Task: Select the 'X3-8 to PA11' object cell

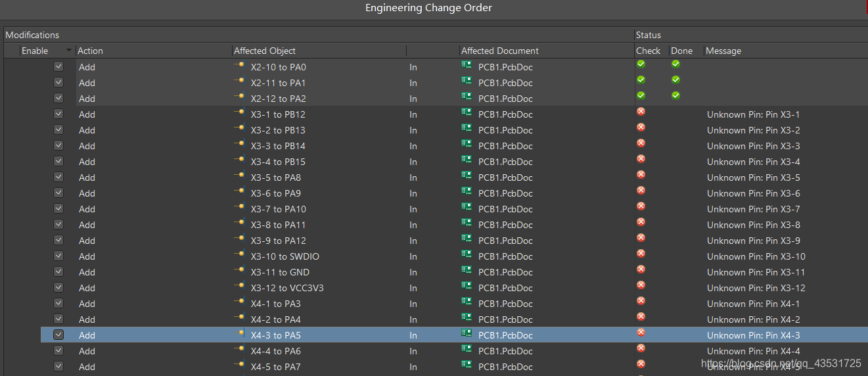Action: 278,225
